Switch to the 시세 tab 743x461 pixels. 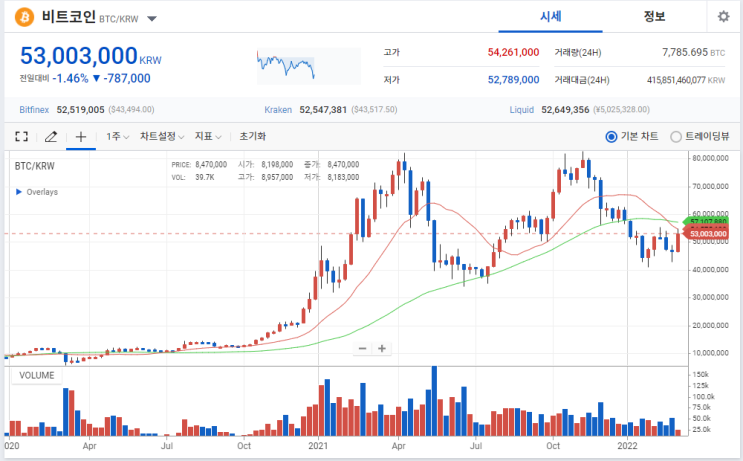[550, 17]
